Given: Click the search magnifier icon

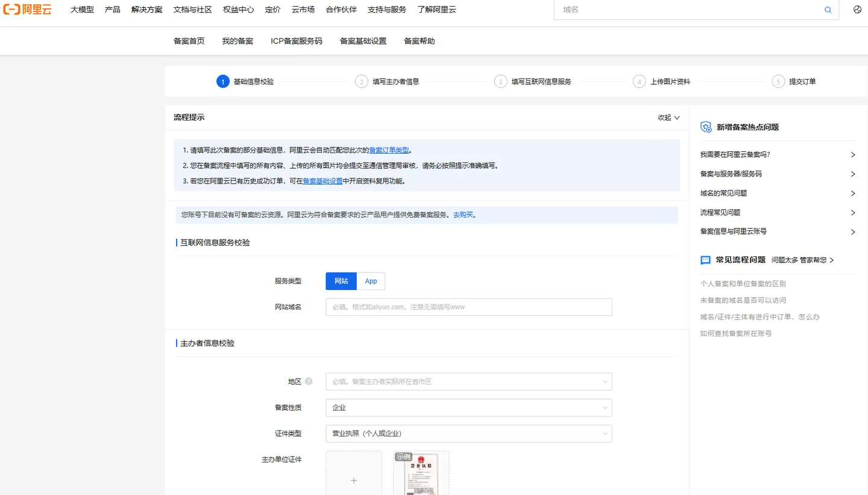Looking at the screenshot, I should click(828, 10).
